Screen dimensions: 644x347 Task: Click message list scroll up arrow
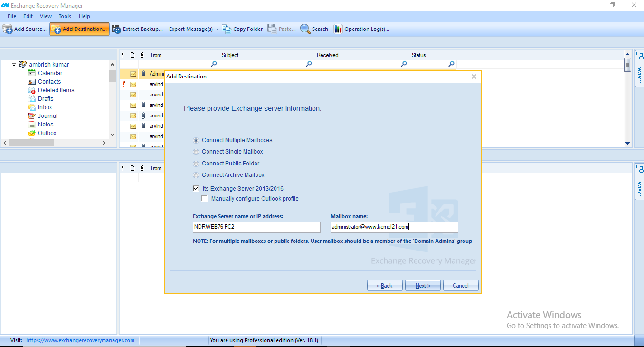click(x=627, y=54)
